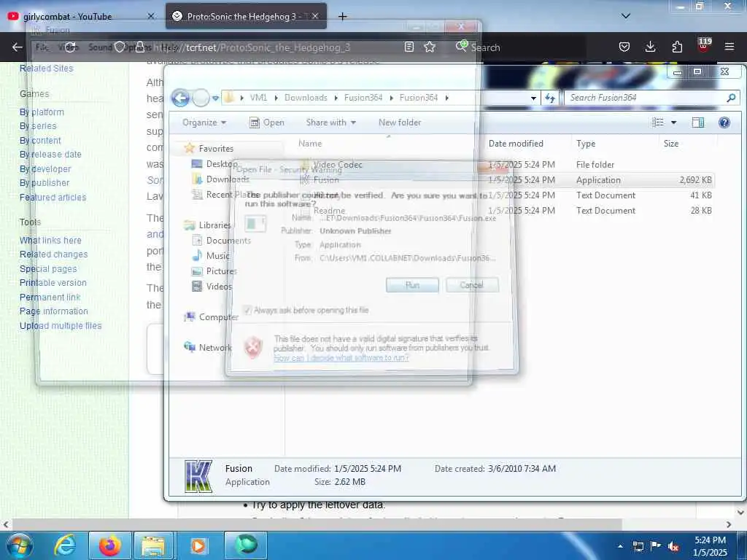Refresh the Explorer address bar location

tap(550, 98)
